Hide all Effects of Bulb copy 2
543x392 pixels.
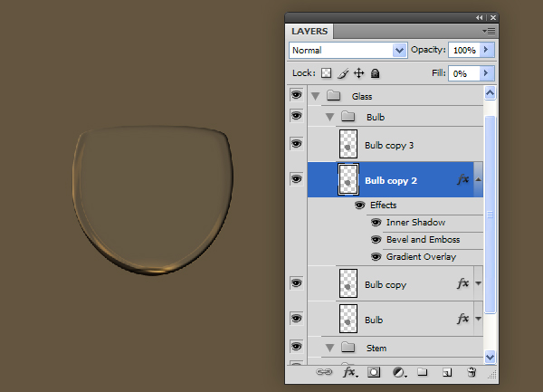click(x=360, y=206)
